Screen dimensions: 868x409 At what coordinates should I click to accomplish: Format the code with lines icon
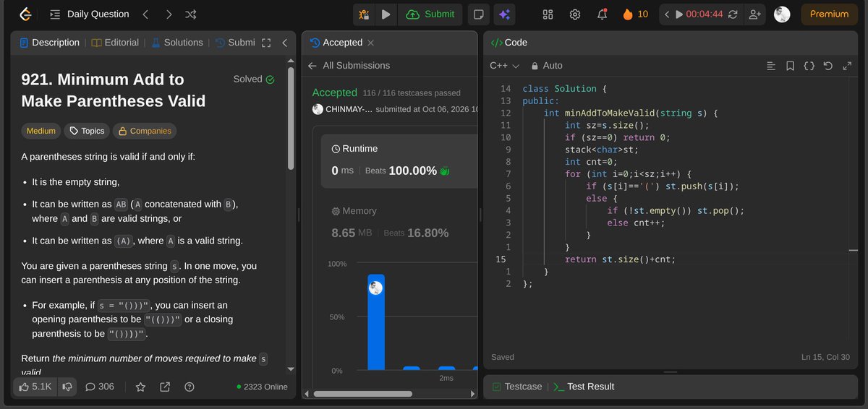tap(771, 66)
